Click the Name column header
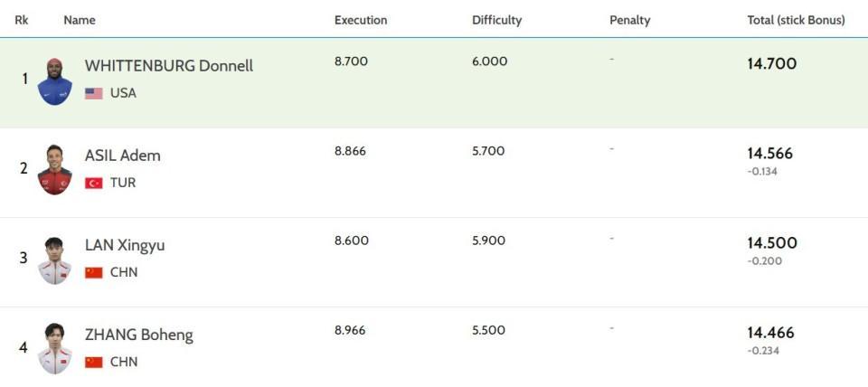 (79, 20)
